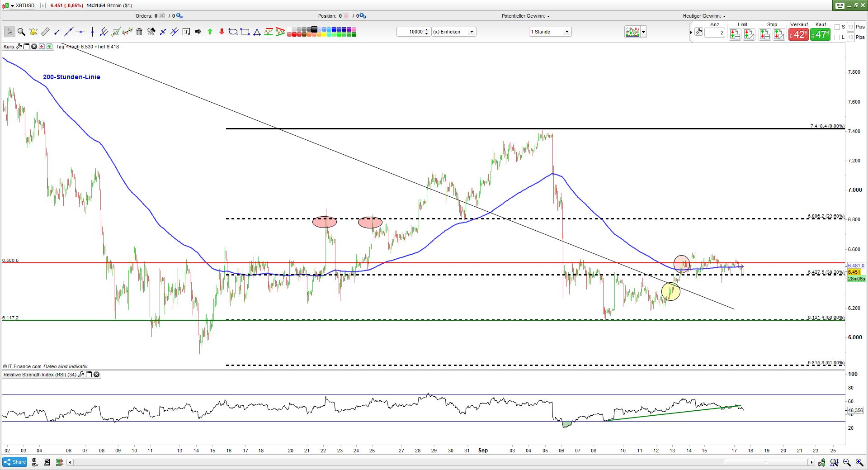Screen dimensions: 868x470
Task: Activate the magnifier zoom tool
Action: [x=21, y=32]
